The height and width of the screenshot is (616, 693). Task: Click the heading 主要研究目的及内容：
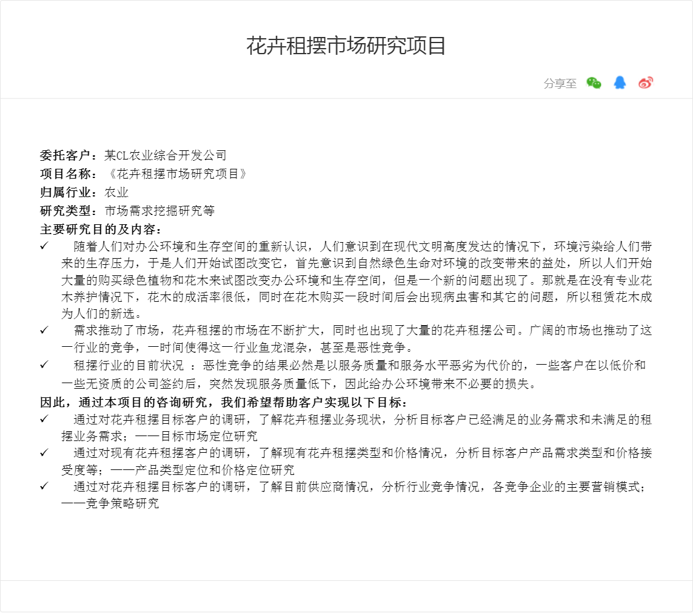pyautogui.click(x=101, y=230)
